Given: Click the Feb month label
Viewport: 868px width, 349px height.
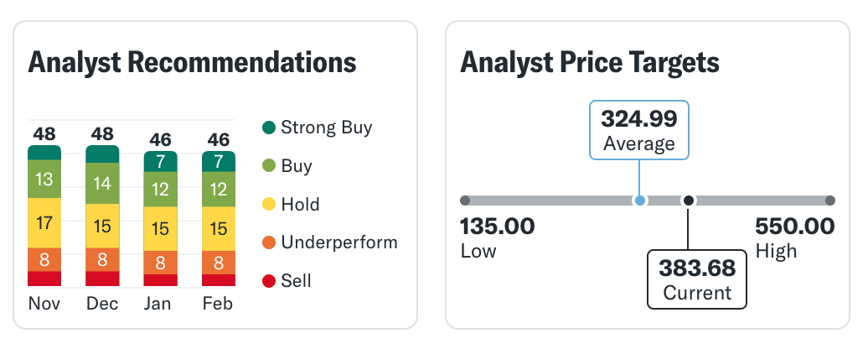Looking at the screenshot, I should pos(218,303).
